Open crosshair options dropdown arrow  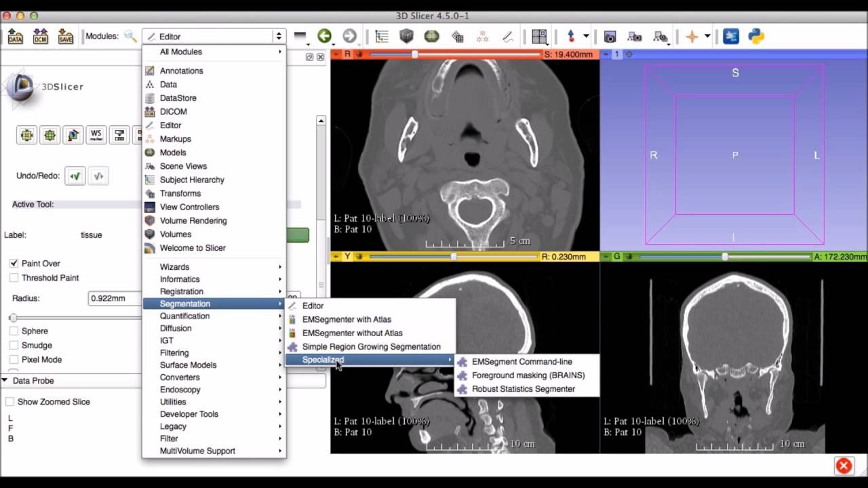[707, 37]
